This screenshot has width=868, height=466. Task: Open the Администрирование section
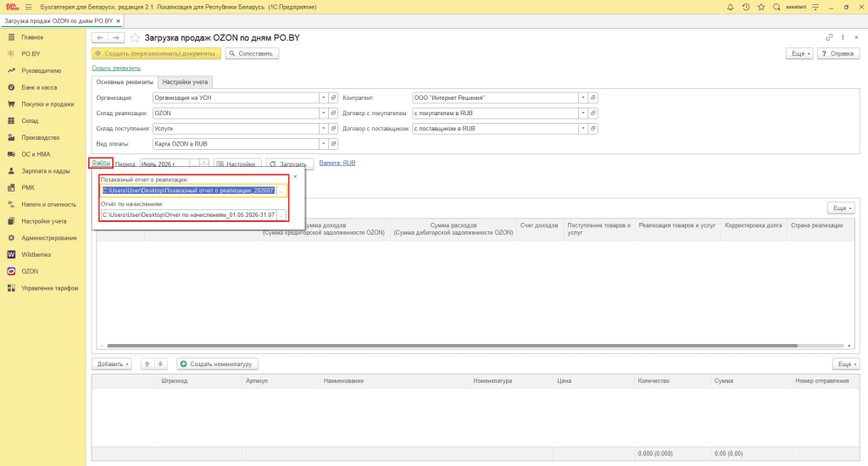click(x=48, y=238)
